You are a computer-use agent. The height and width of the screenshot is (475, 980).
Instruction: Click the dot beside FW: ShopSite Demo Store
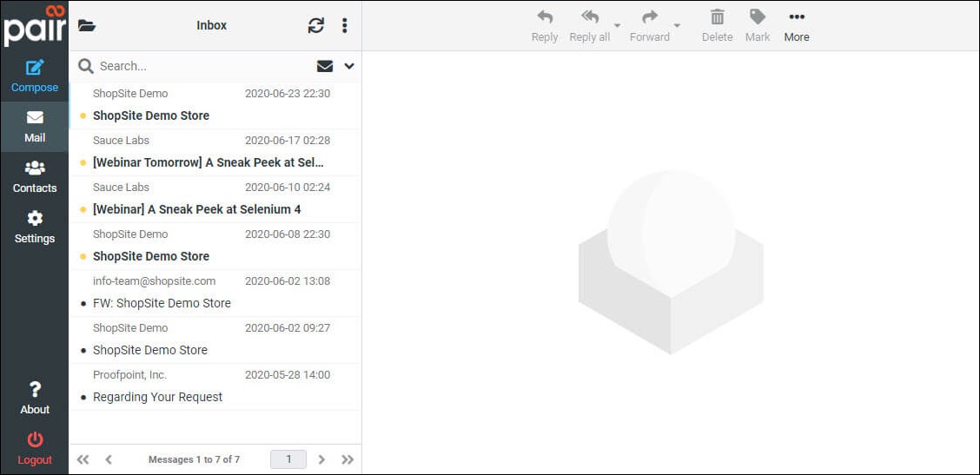click(x=83, y=303)
